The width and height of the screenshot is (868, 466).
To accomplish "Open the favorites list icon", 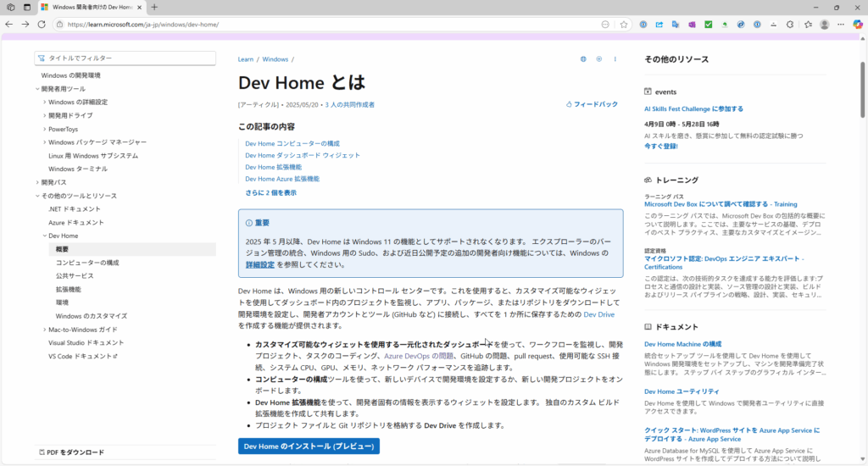I will pos(808,25).
